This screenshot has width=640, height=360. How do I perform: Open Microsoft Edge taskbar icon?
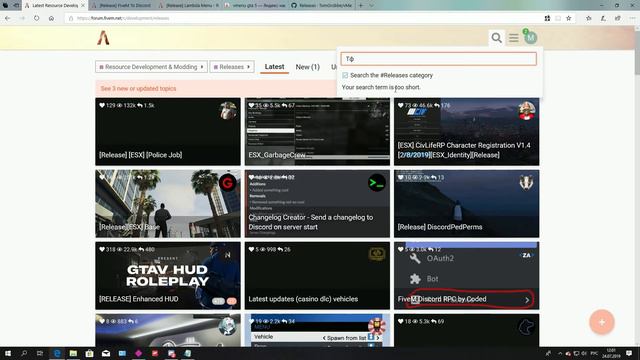(x=57, y=353)
